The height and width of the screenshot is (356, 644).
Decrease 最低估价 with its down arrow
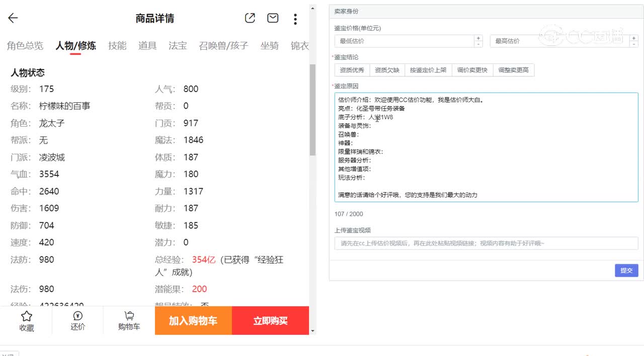[478, 44]
